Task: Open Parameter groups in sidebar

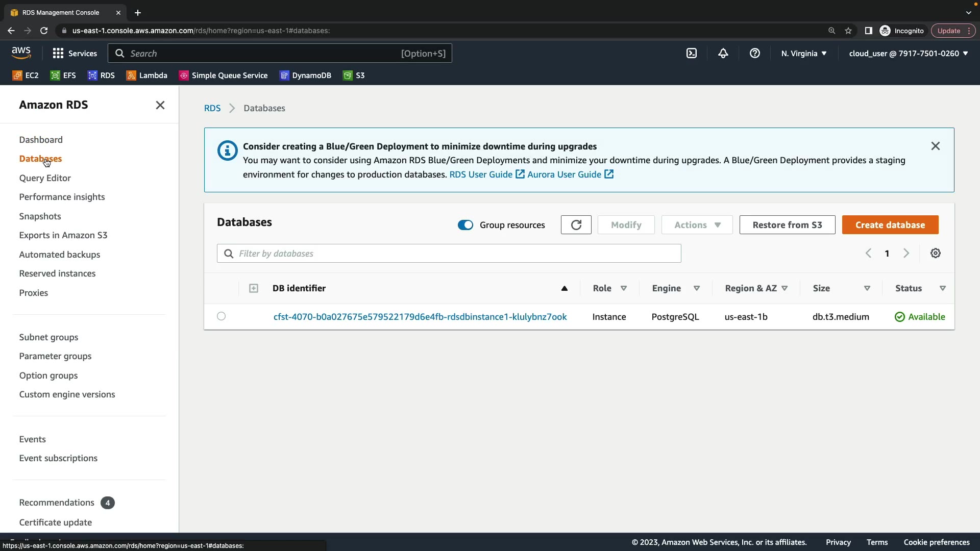Action: coord(55,356)
